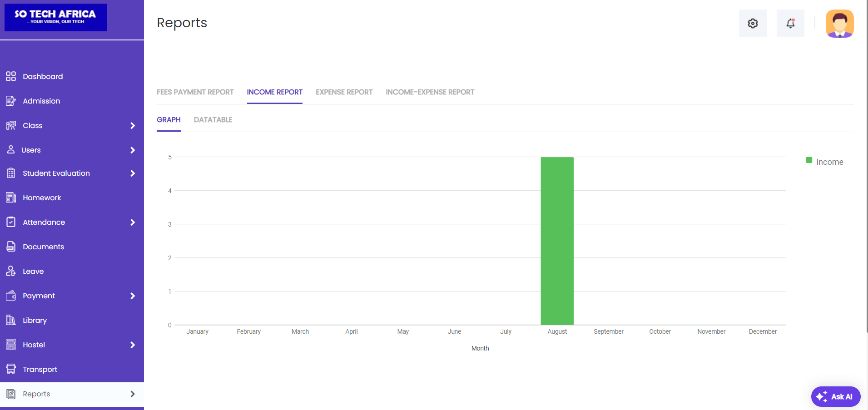Expand the Payment submenu chevron

point(133,296)
